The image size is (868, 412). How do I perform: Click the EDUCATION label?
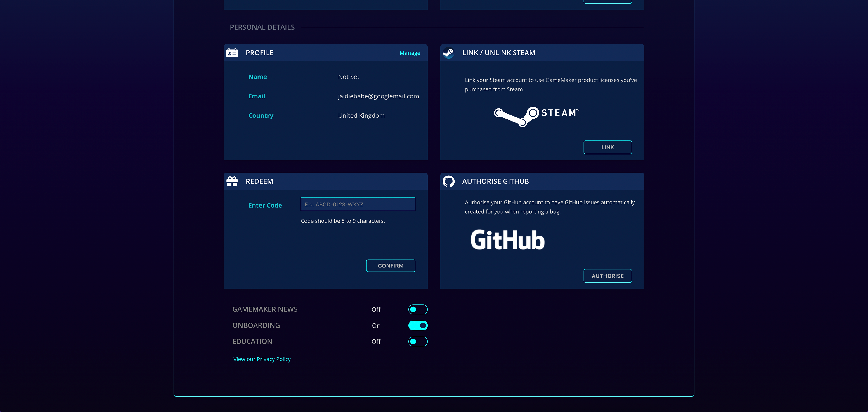coord(252,342)
